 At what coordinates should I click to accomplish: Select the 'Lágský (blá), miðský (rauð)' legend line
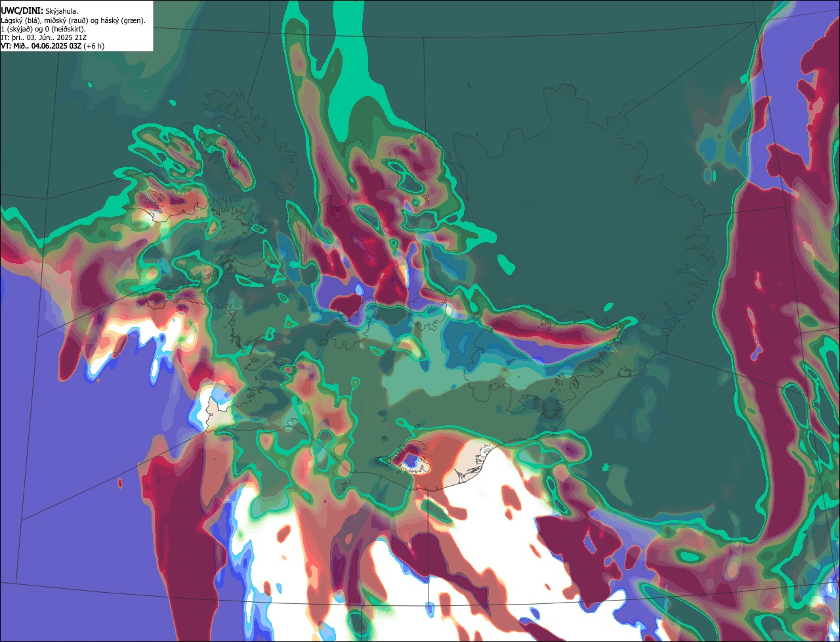pos(73,20)
